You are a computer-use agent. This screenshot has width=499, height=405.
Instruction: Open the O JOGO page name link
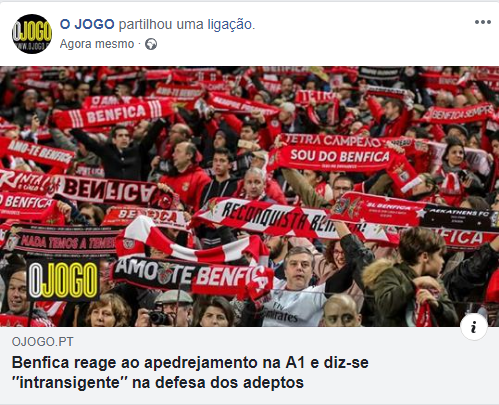pyautogui.click(x=87, y=24)
